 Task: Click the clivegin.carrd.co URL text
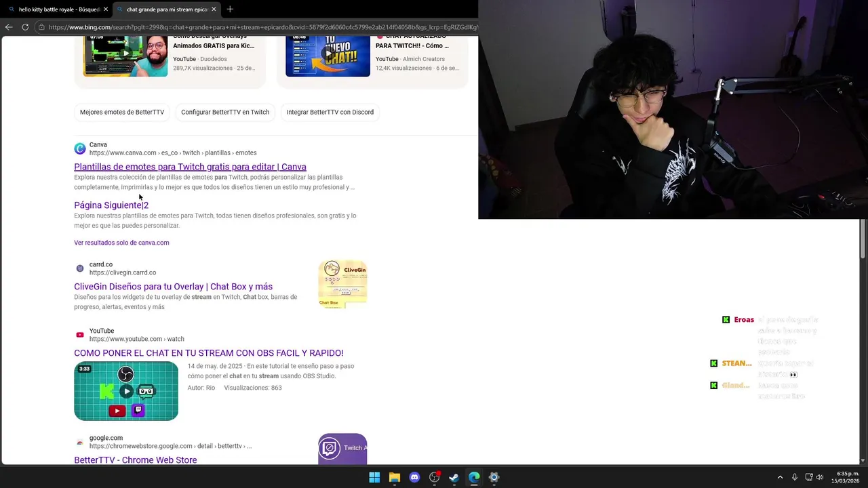[x=123, y=272]
